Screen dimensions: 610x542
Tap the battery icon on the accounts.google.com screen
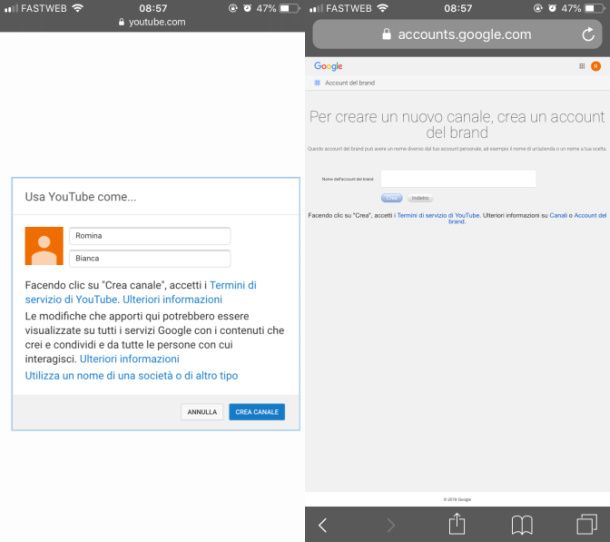[595, 8]
